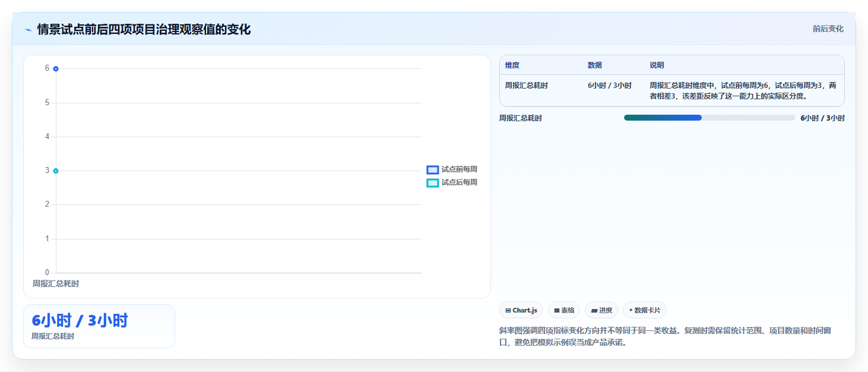This screenshot has width=868, height=372.
Task: Click the teal data point at 3
Action: 56,171
